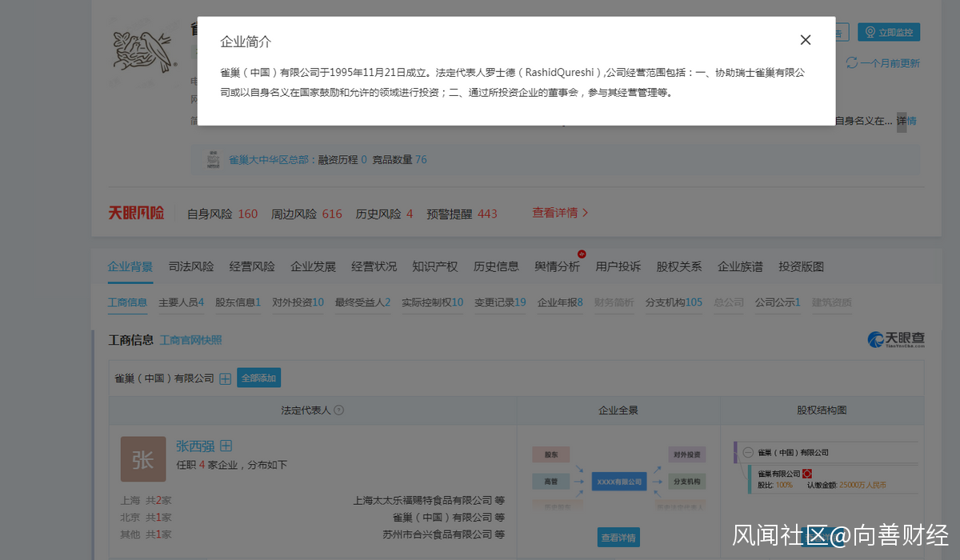Image resolution: width=960 pixels, height=560 pixels.
Task: Click the 立即监控 button
Action: [x=889, y=32]
